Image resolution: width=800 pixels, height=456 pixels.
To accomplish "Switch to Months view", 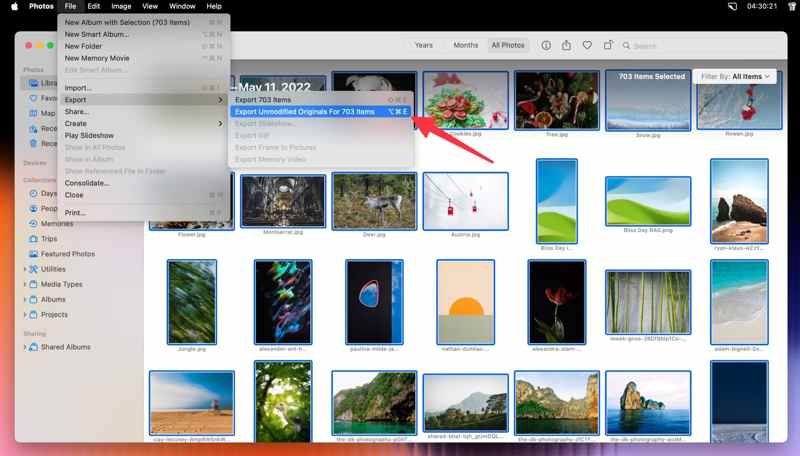I will tap(466, 45).
